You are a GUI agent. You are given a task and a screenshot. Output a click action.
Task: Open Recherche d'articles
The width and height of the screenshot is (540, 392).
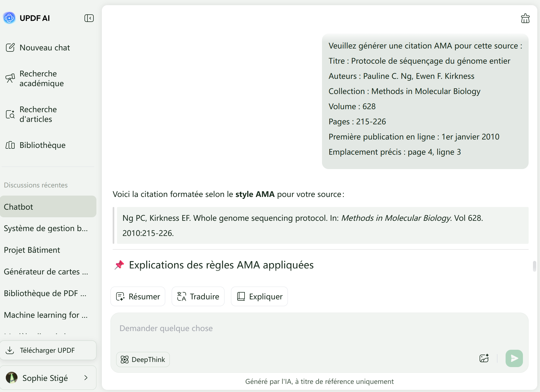[x=38, y=114]
